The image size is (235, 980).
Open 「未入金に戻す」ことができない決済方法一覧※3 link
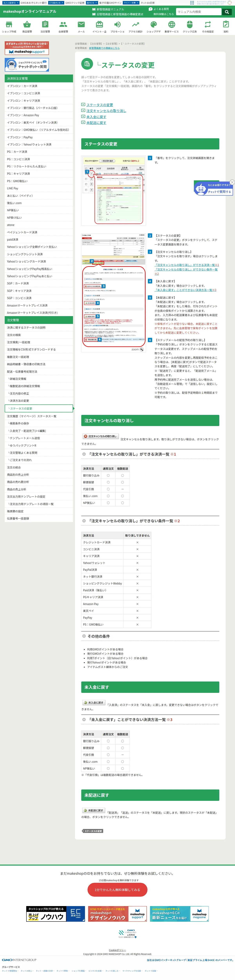tap(185, 290)
